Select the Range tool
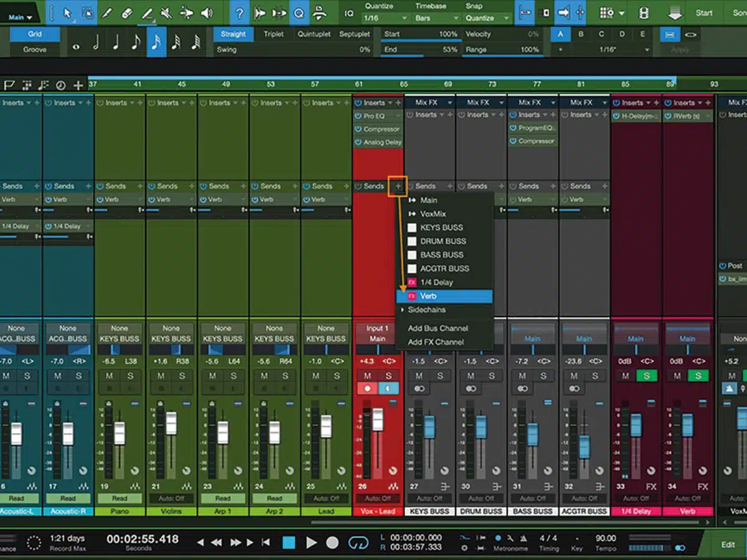 [x=88, y=12]
